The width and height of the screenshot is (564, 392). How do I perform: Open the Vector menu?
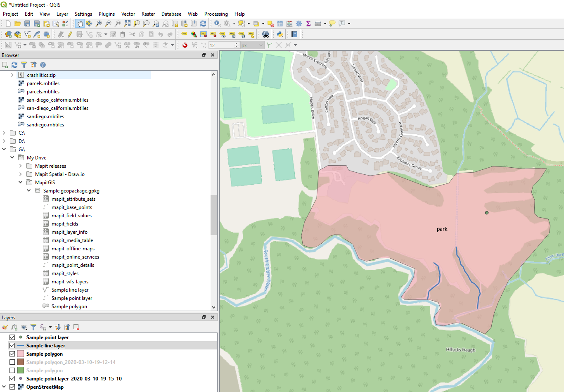tap(128, 14)
